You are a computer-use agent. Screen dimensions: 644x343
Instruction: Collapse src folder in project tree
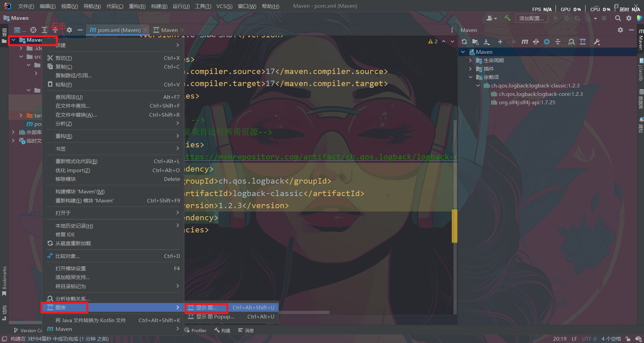click(x=21, y=56)
